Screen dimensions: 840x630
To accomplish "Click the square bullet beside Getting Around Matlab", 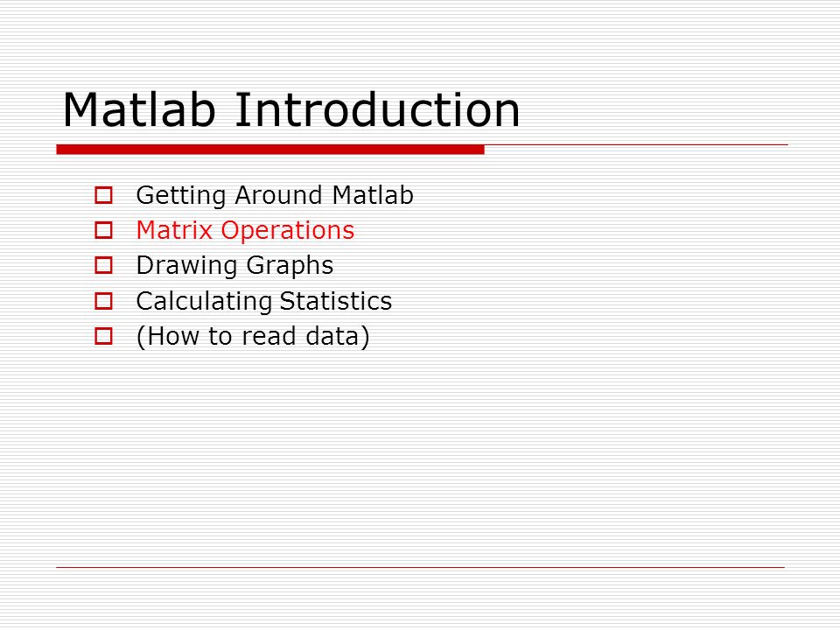I will coord(103,195).
